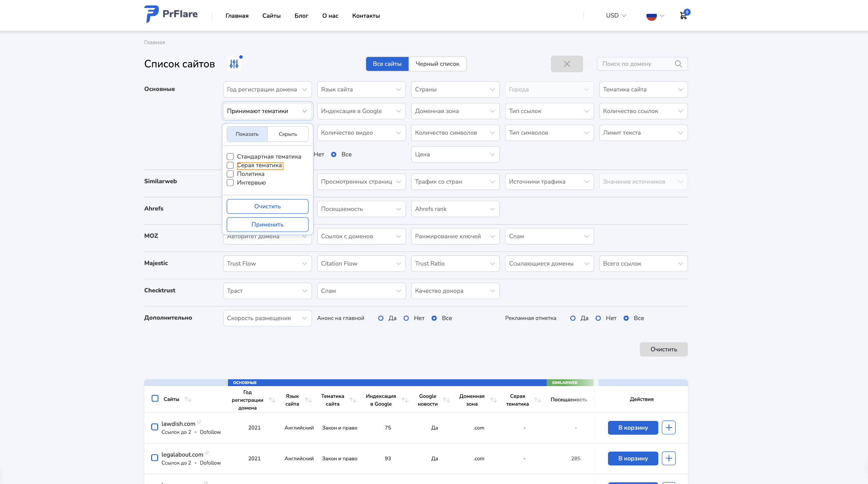Select the lawdish.com row checkbox
The width and height of the screenshot is (868, 484).
(x=154, y=427)
